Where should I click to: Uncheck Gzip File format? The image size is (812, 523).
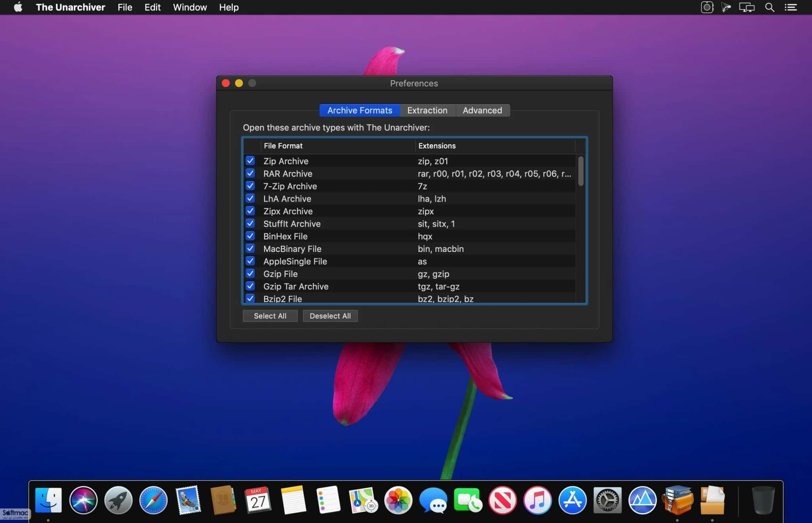(x=250, y=273)
